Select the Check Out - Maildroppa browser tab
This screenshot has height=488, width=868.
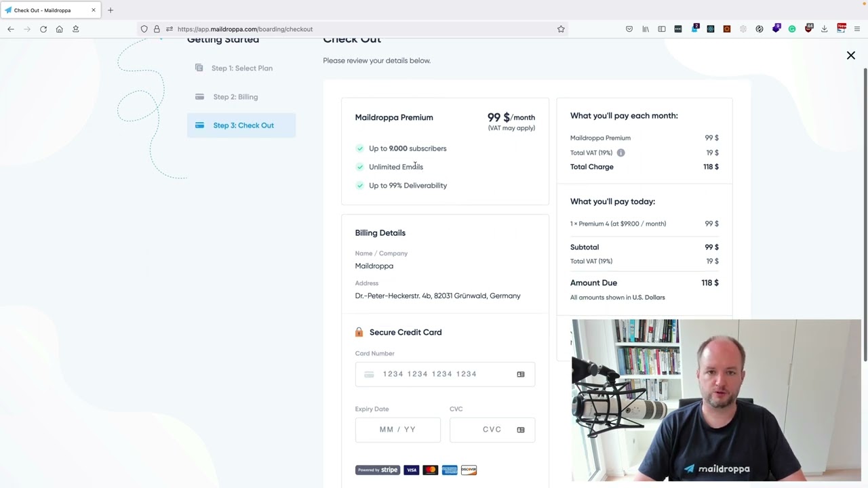(x=50, y=10)
